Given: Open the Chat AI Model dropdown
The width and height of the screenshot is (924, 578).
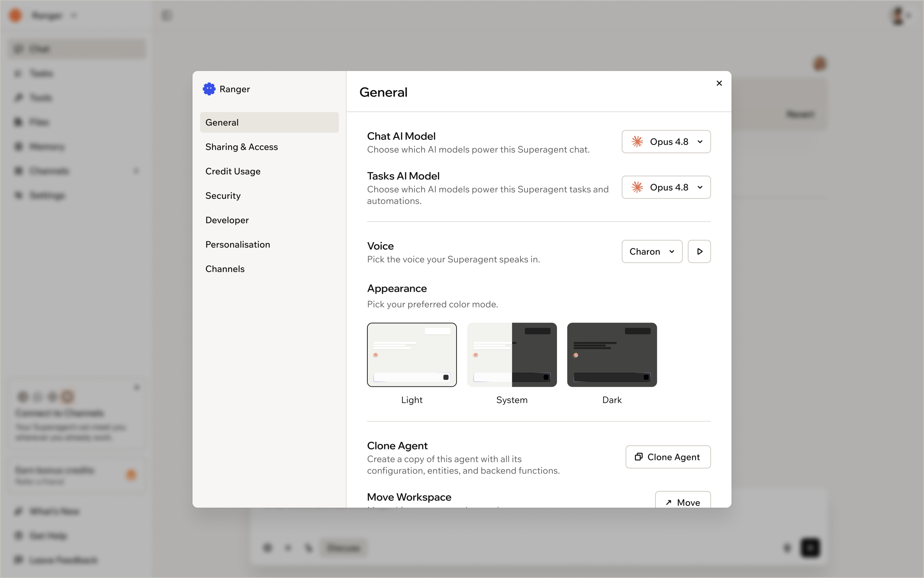Looking at the screenshot, I should point(666,142).
